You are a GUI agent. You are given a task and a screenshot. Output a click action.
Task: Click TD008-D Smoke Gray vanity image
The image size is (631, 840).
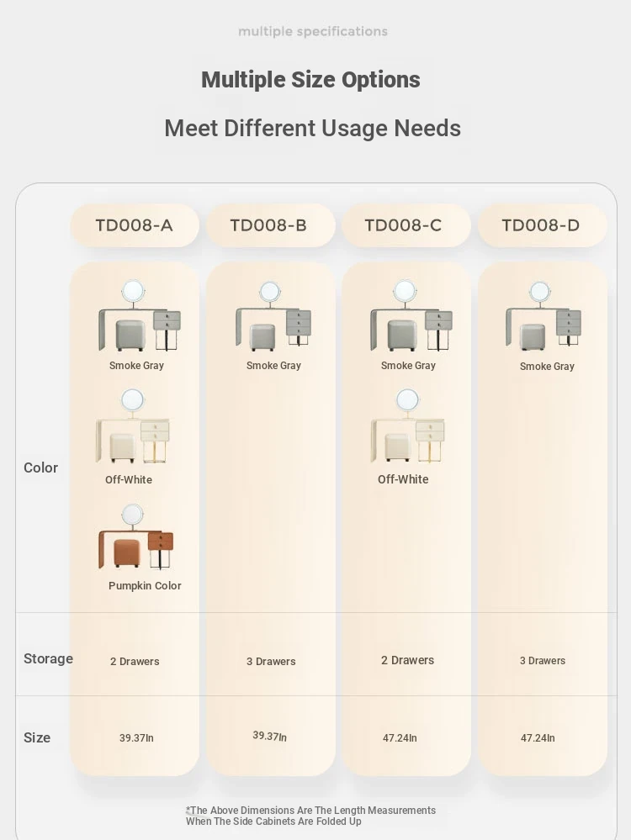pyautogui.click(x=544, y=316)
